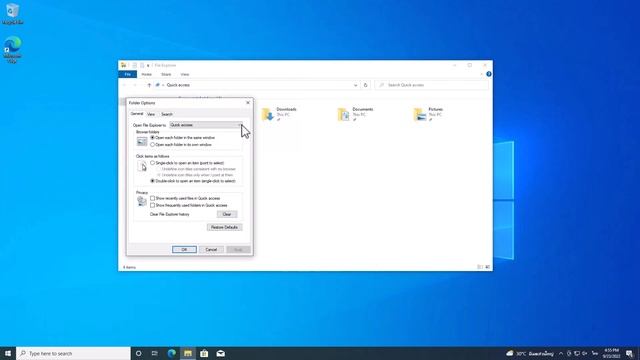Click the Clear history button
The height and width of the screenshot is (360, 640).
(x=227, y=214)
